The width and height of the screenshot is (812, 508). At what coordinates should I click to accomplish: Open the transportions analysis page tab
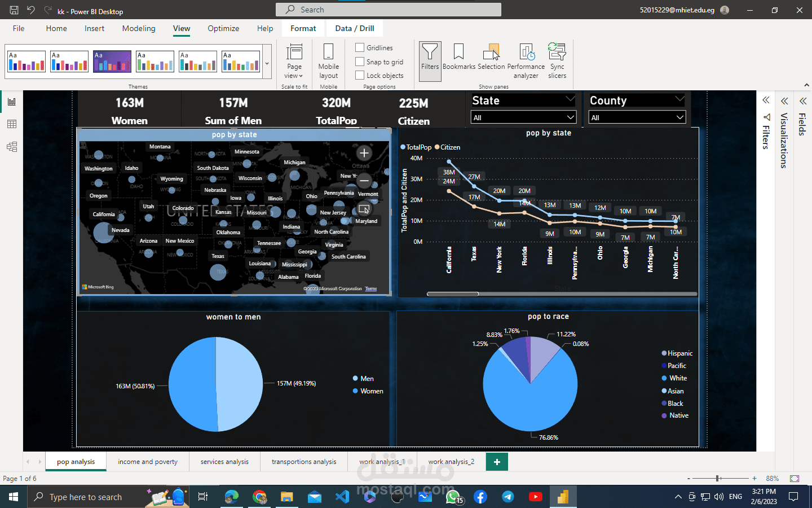[304, 462]
